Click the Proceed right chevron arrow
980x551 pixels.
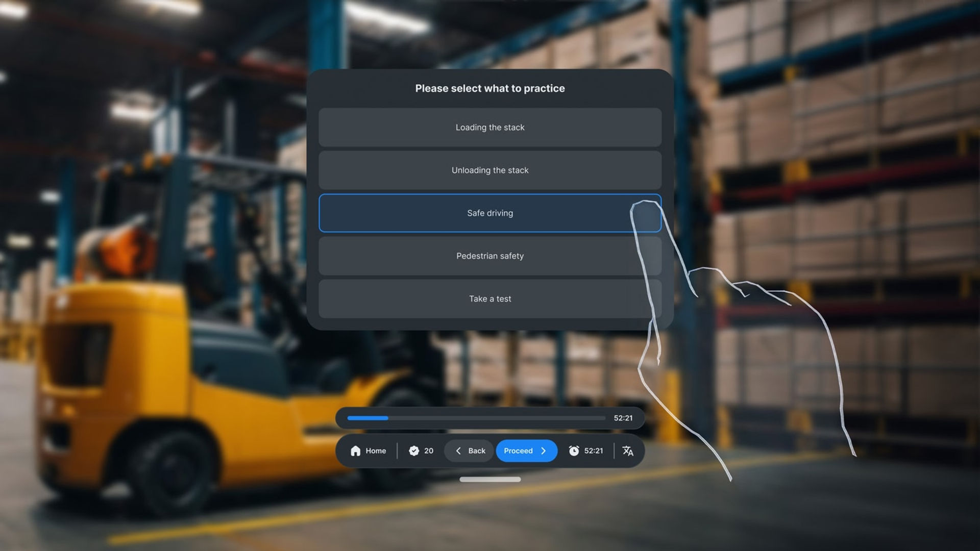coord(544,450)
